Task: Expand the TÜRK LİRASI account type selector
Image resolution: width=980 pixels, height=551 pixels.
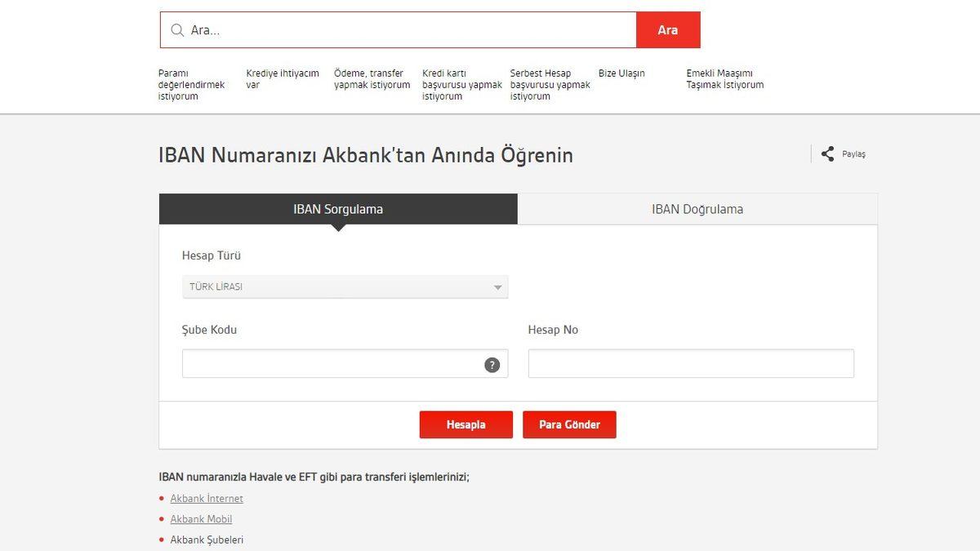Action: [343, 287]
